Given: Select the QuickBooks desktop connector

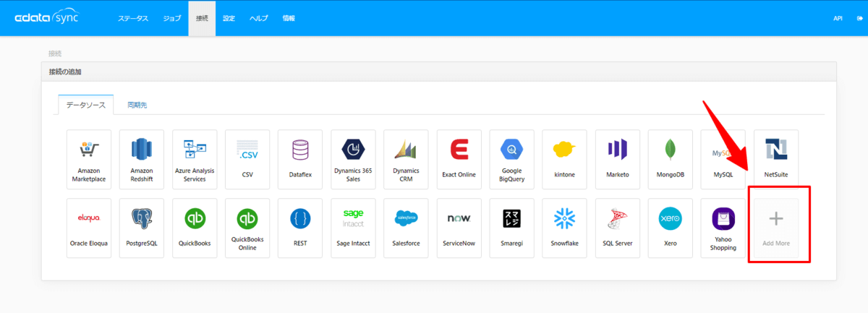Looking at the screenshot, I should (195, 228).
